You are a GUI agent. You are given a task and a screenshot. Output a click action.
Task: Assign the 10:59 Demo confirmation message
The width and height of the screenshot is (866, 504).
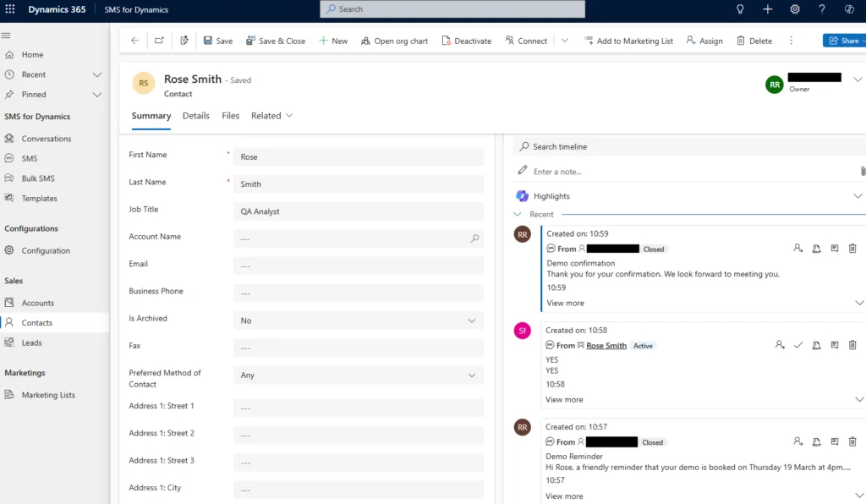(798, 249)
